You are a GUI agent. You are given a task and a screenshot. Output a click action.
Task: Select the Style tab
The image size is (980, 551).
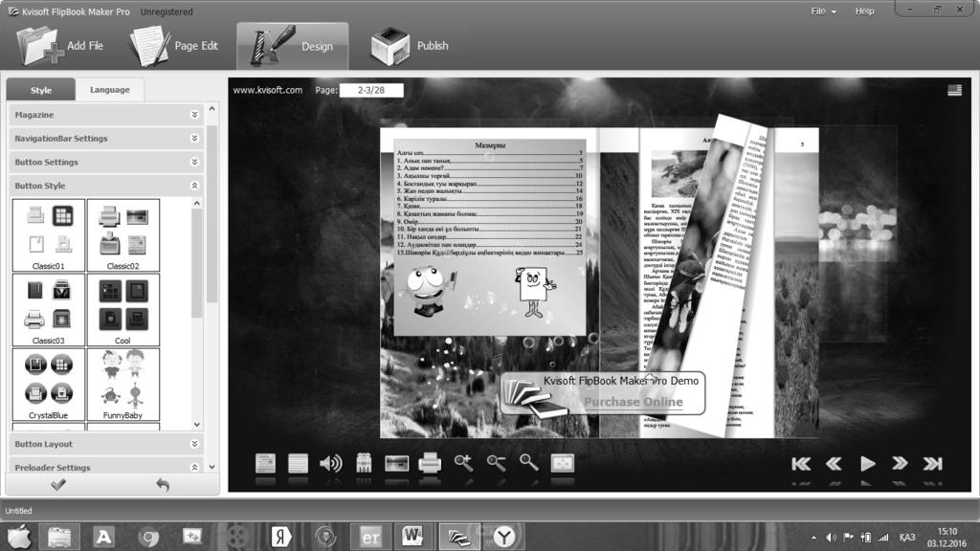(40, 90)
